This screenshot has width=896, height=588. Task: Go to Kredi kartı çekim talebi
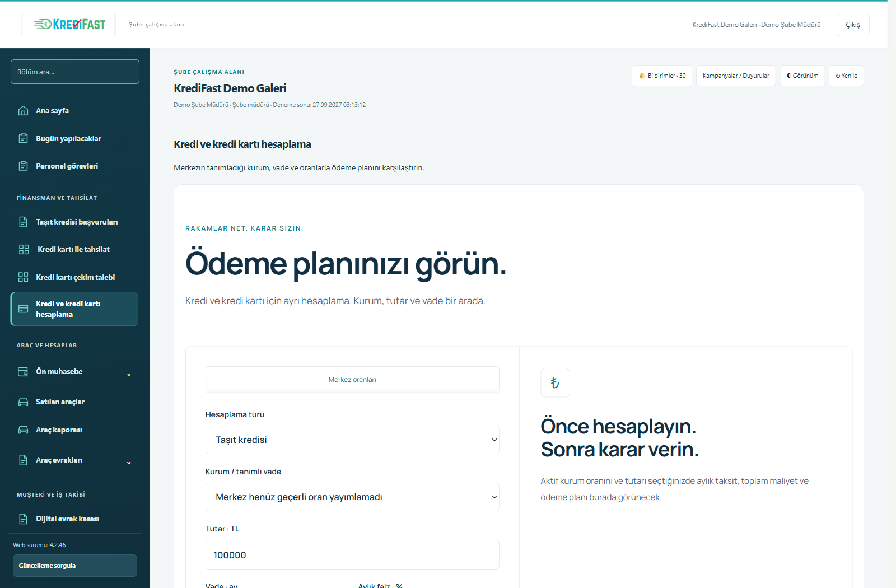pos(74,277)
